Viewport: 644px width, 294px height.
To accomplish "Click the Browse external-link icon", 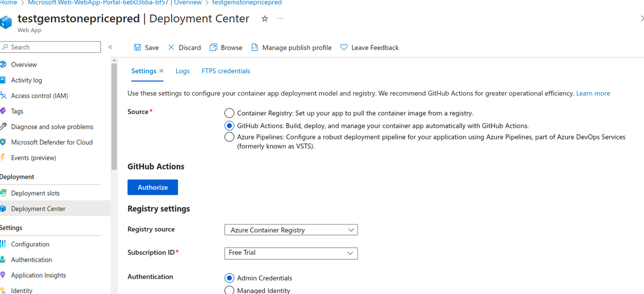I will 214,47.
